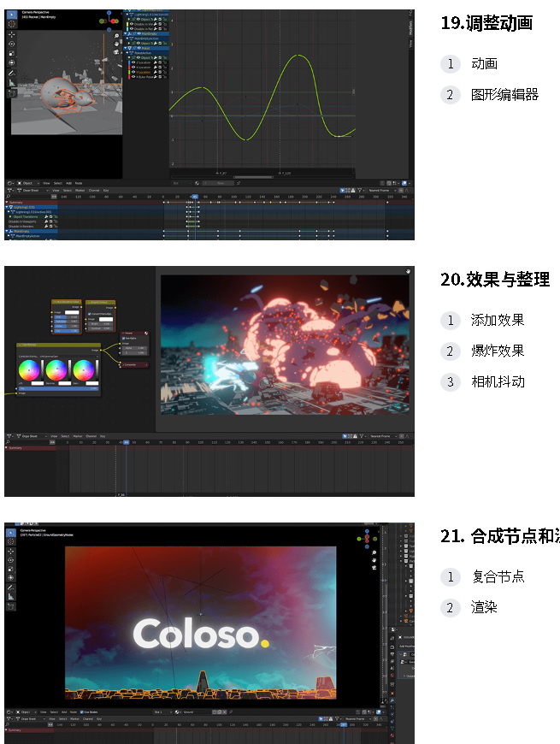Toggle Convert Premultiplied checkbox on Bright/Contrast node

coord(90,314)
